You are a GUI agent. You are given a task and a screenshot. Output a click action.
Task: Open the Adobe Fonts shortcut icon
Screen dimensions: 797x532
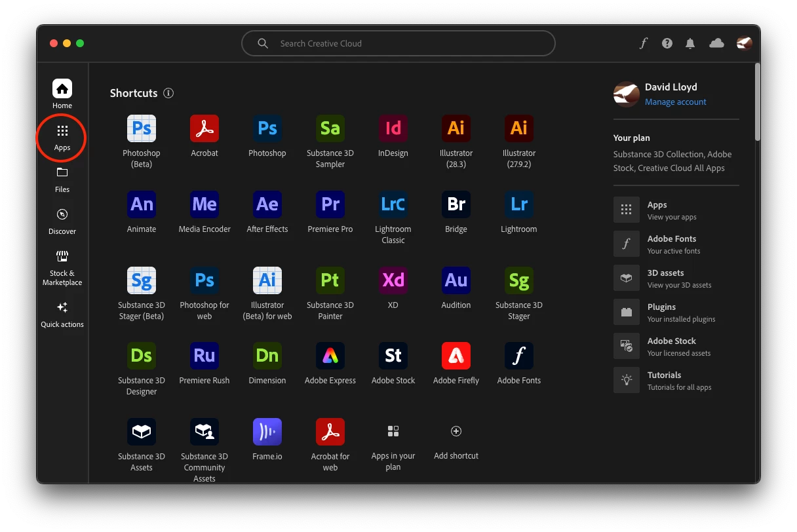click(519, 356)
